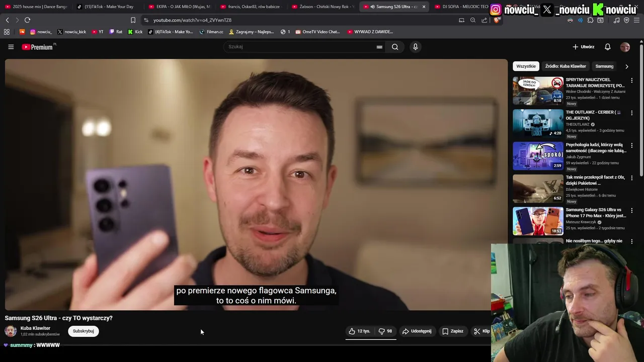
Task: Click the install app icon in address bar
Action: coord(461,20)
